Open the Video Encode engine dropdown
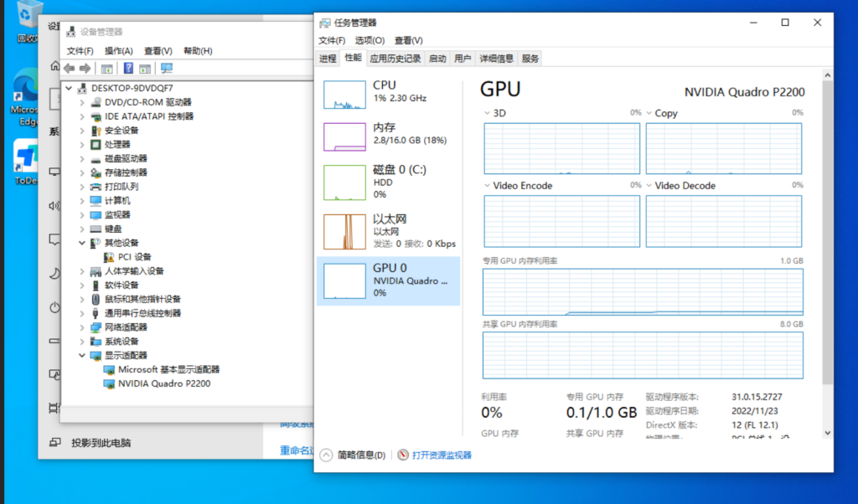 pos(488,186)
